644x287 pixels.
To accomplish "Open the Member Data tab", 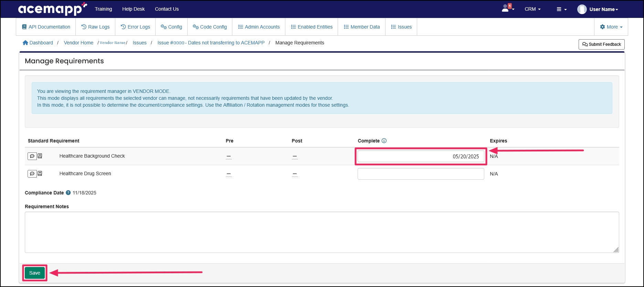I will 362,27.
